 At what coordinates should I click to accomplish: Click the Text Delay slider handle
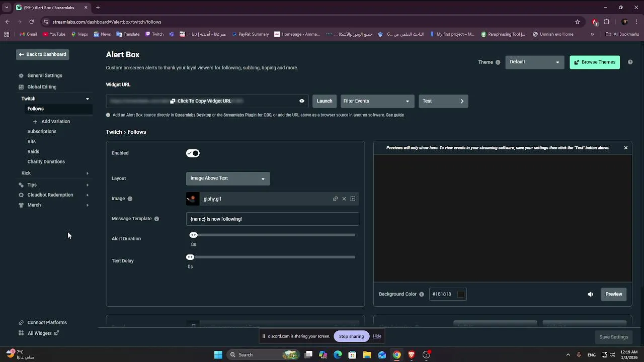(190, 257)
